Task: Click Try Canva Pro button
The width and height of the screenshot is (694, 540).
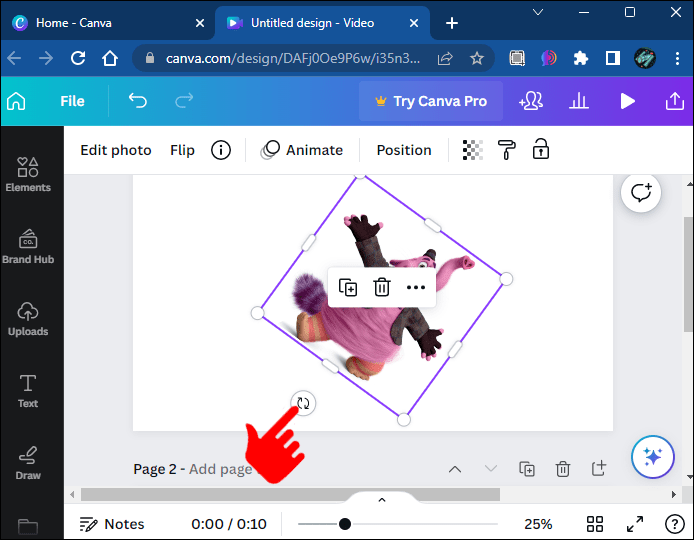Action: click(431, 101)
